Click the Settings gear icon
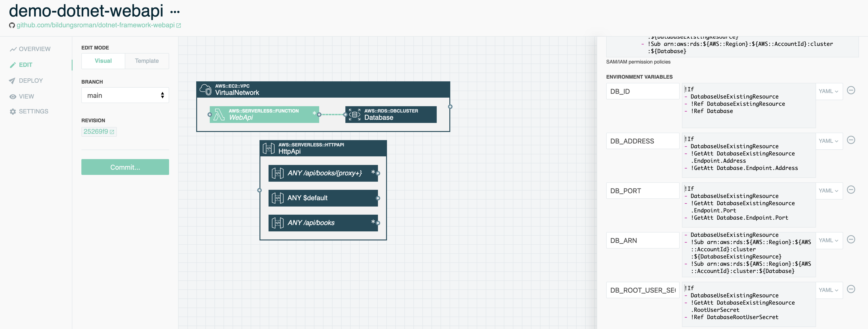Screen dimensions: 868x329 pos(13,111)
